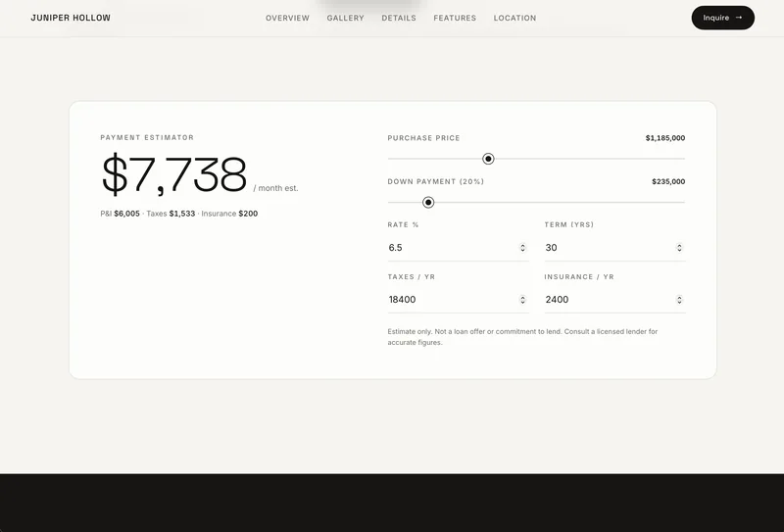Screen dimensions: 784x532
Task: Click the Inquire button
Action: coord(723,18)
